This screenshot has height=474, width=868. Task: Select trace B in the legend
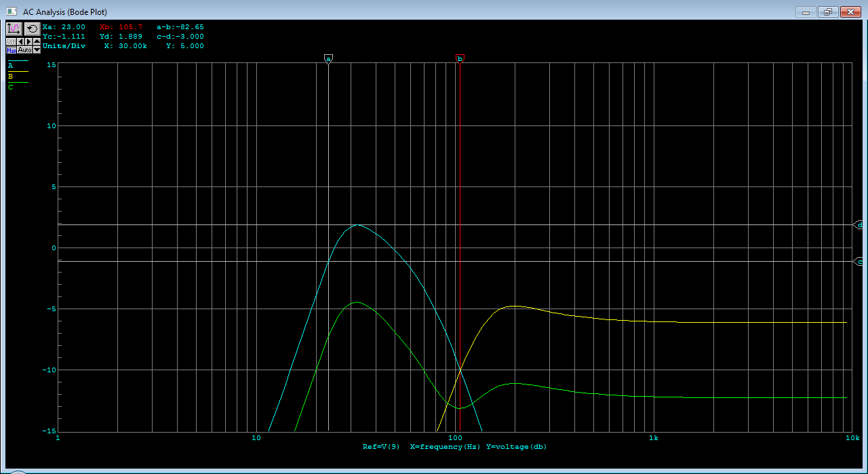pos(11,77)
